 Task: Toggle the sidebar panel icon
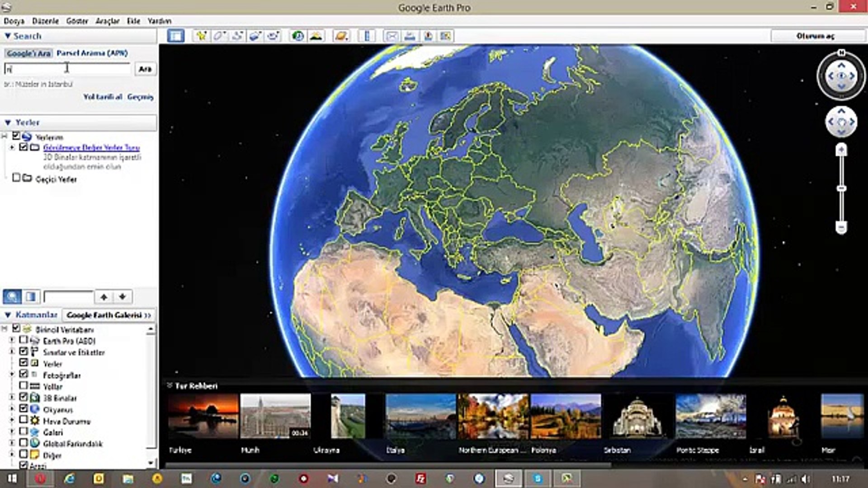[x=175, y=36]
